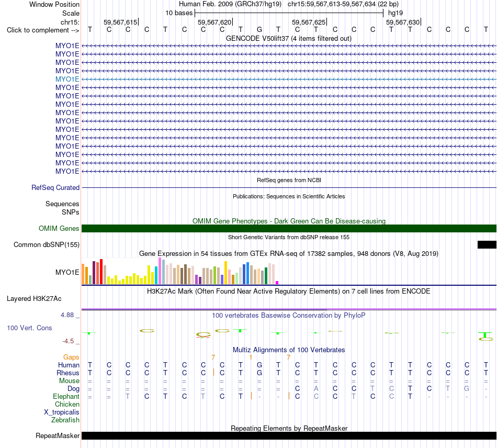Click the Layered H3K27Ac track label
This screenshot has height=448, width=497.
(x=34, y=299)
